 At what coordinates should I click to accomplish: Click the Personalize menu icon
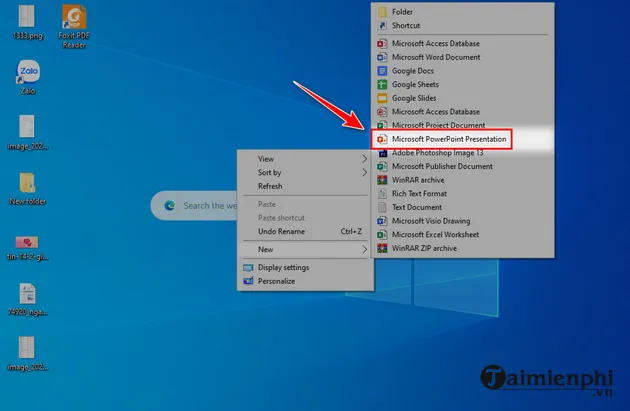click(x=248, y=281)
